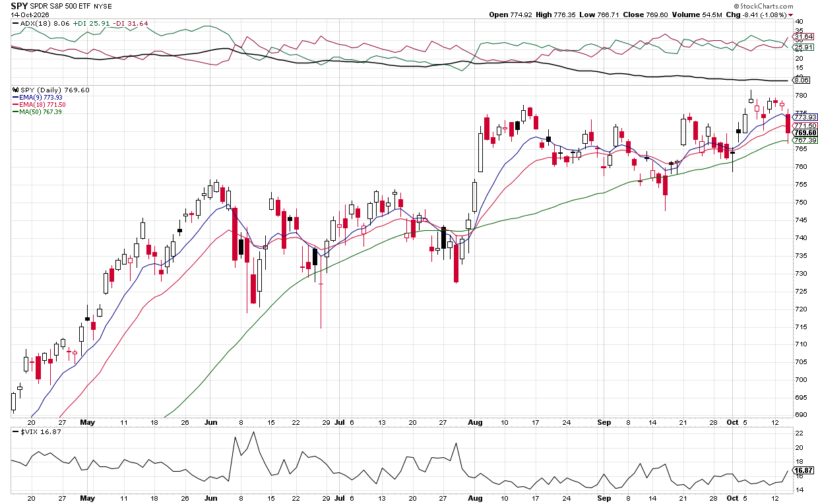This screenshot has height=504, width=818.
Task: Click the chart date '14-Oct-2026'
Action: click(x=29, y=15)
